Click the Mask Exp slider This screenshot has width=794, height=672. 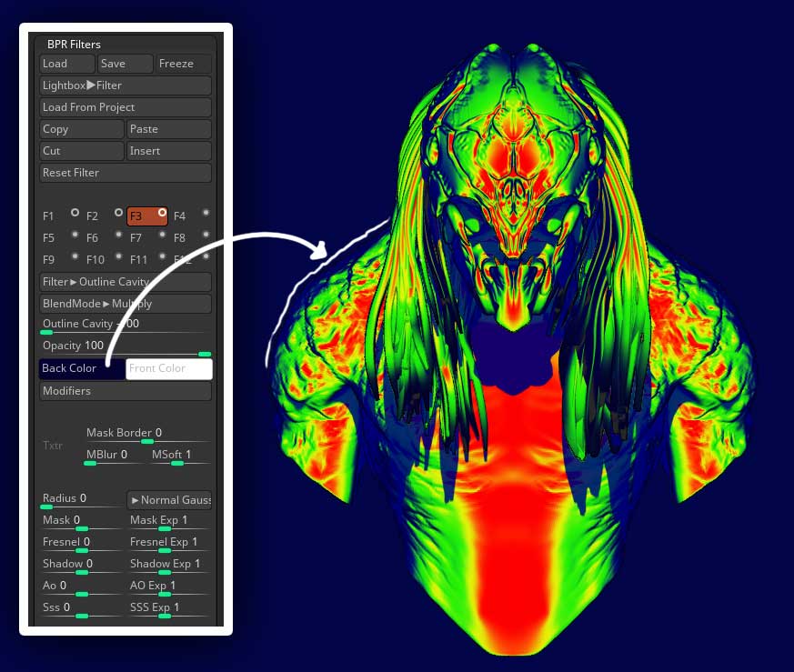169,522
